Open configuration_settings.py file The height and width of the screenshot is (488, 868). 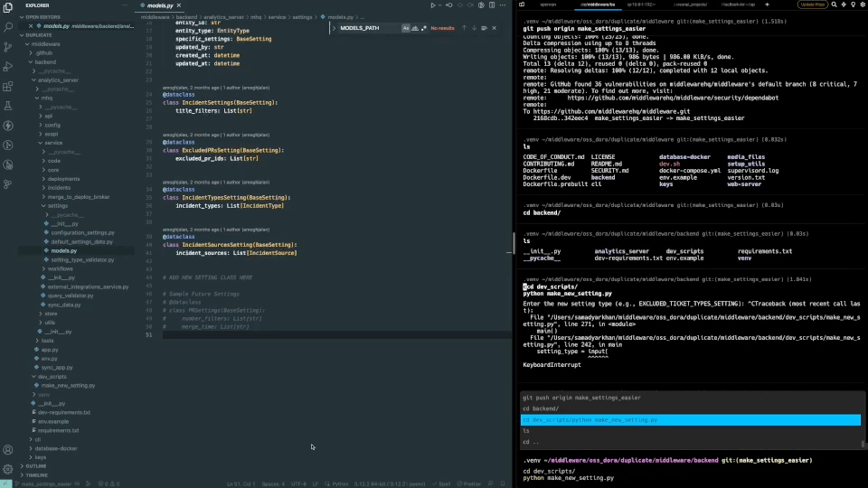pos(82,233)
